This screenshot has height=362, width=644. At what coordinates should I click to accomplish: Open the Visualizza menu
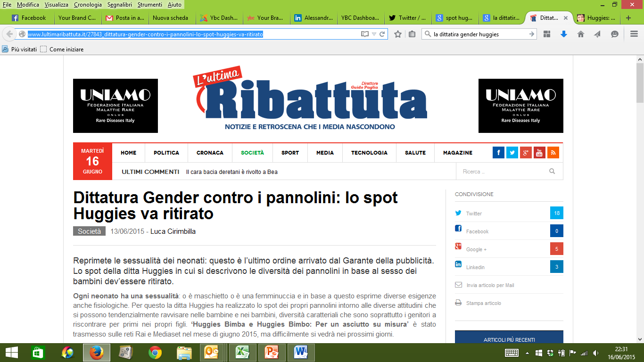57,4
